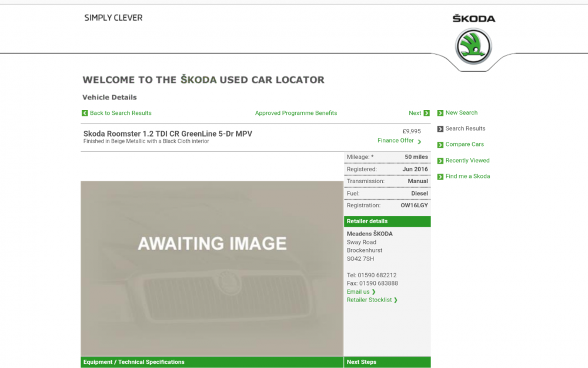Click the Fax: 01590 683888 number
Image resolution: width=588 pixels, height=368 pixels.
(372, 284)
